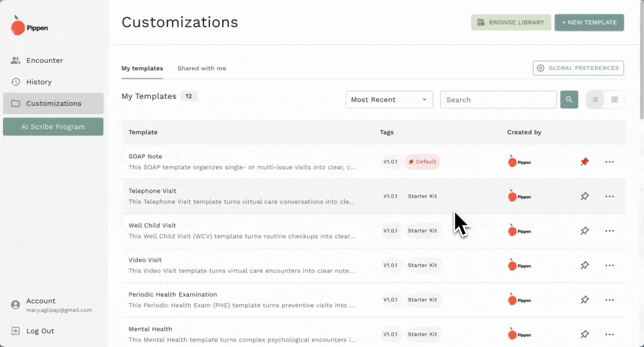The width and height of the screenshot is (644, 347).
Task: Open the Shared with me tab
Action: 201,68
